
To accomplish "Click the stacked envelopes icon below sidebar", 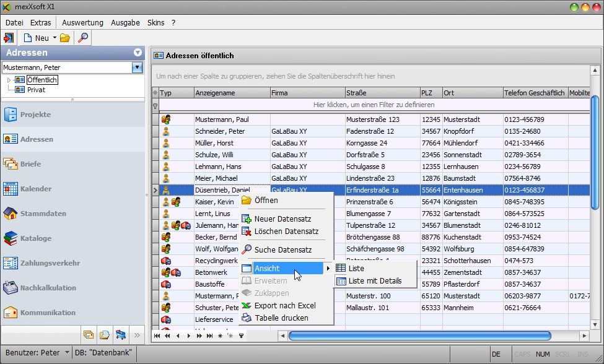I will pyautogui.click(x=89, y=335).
